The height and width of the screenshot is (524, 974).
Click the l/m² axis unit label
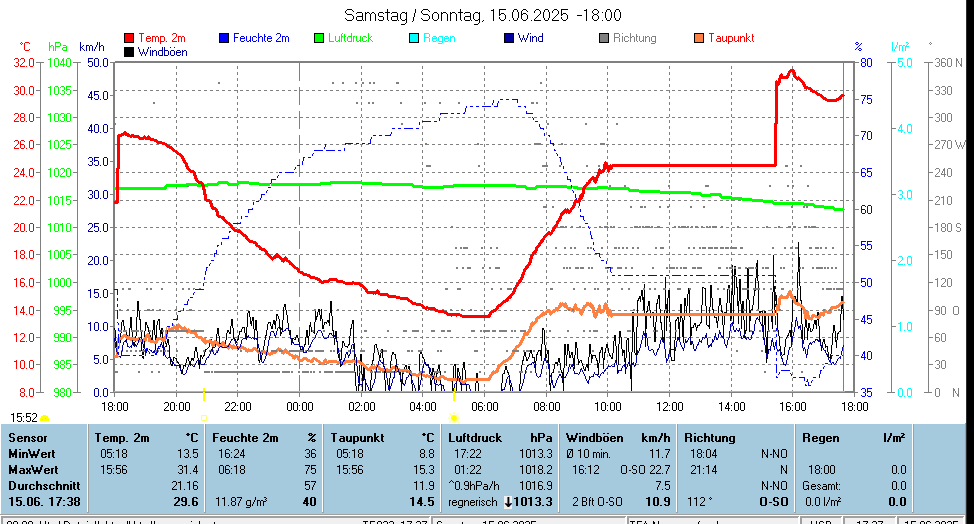coord(900,47)
